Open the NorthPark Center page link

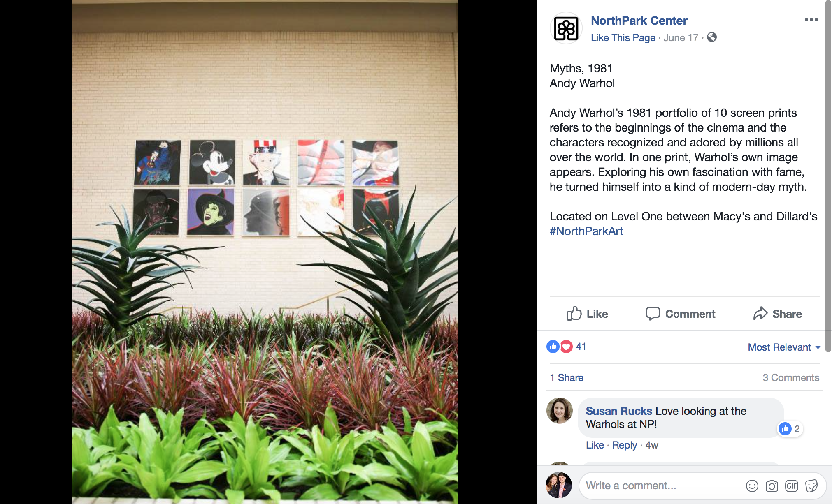pos(639,21)
